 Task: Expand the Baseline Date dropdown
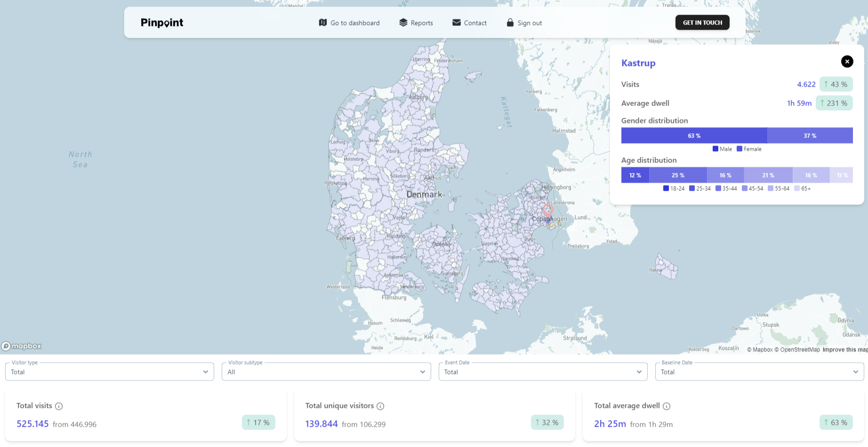tap(759, 372)
